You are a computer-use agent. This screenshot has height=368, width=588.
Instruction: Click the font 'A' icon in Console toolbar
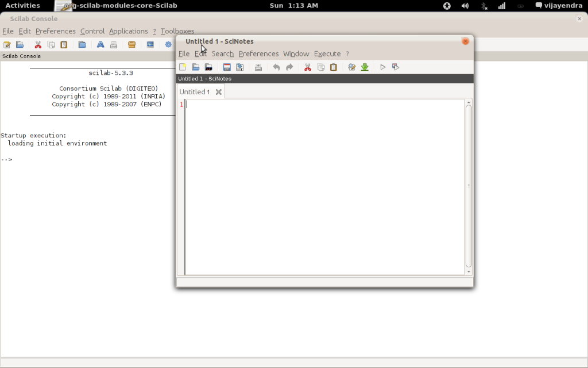[x=100, y=45]
